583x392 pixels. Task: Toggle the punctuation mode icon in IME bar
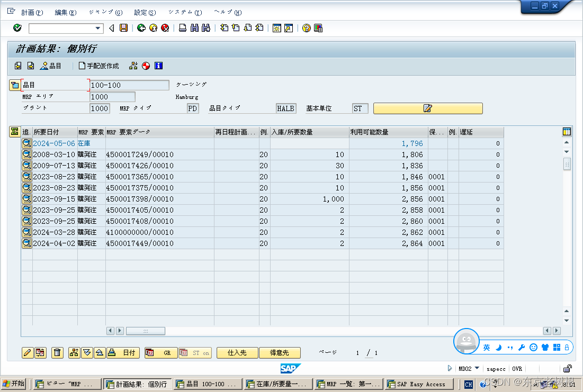510,348
